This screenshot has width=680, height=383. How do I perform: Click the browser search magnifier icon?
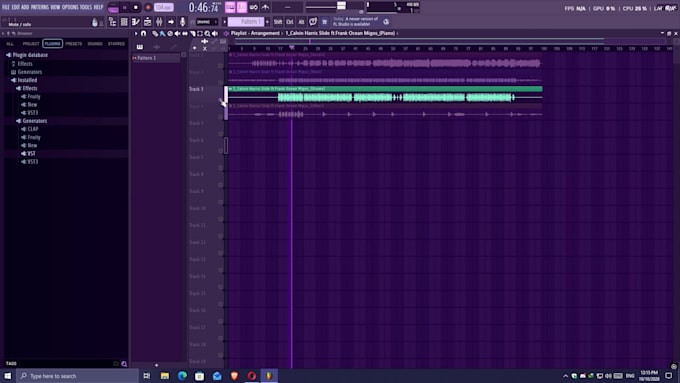pyautogui.click(x=124, y=364)
